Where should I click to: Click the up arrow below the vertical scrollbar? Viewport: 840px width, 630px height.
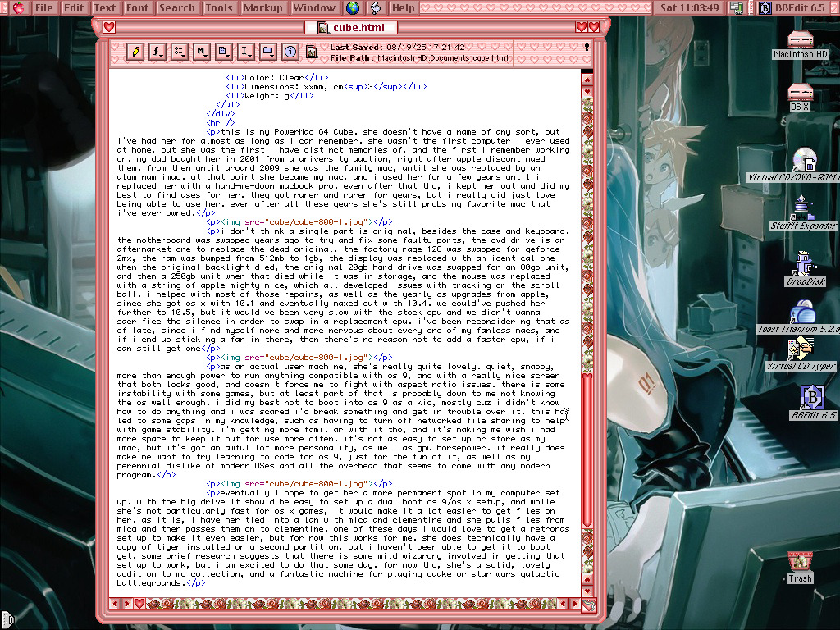(x=587, y=580)
